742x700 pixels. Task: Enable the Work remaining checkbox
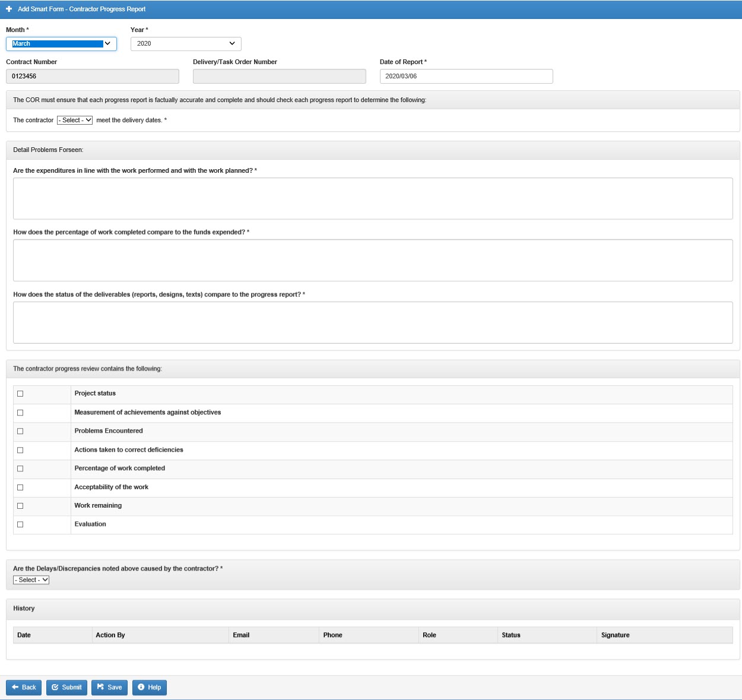click(20, 506)
